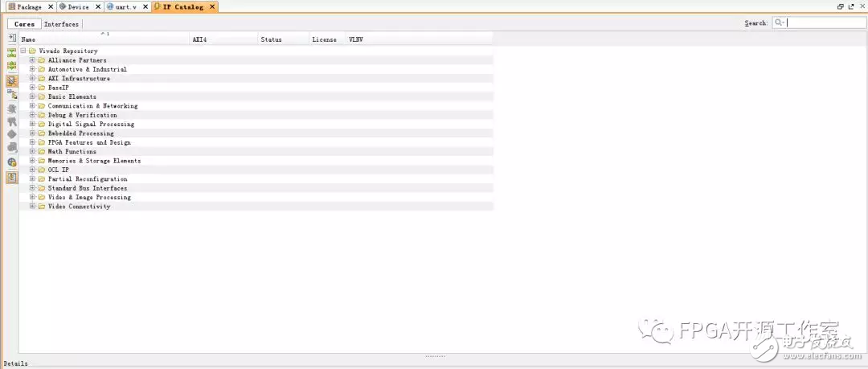This screenshot has height=369, width=868.
Task: Select 'Standard Bus Interfaces' row text
Action: pos(88,188)
